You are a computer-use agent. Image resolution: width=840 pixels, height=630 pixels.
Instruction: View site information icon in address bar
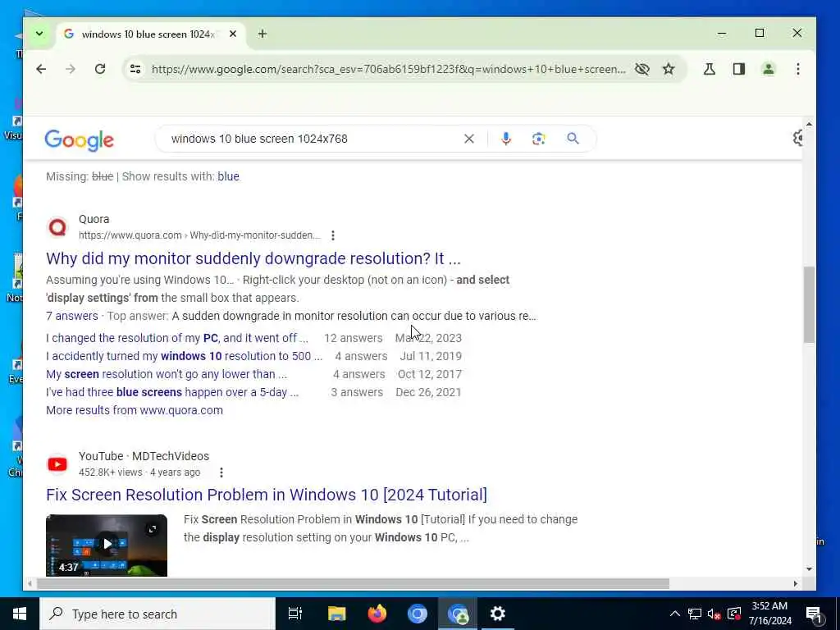pyautogui.click(x=135, y=69)
